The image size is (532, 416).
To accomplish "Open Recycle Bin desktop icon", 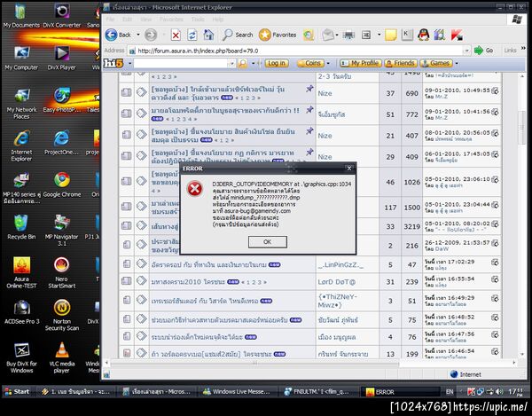I will 21,227.
